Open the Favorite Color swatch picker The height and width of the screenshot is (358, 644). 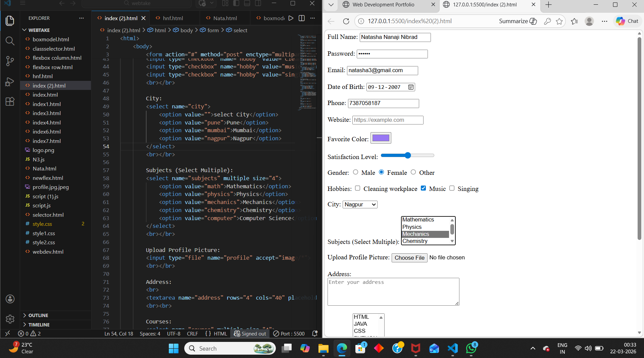381,138
